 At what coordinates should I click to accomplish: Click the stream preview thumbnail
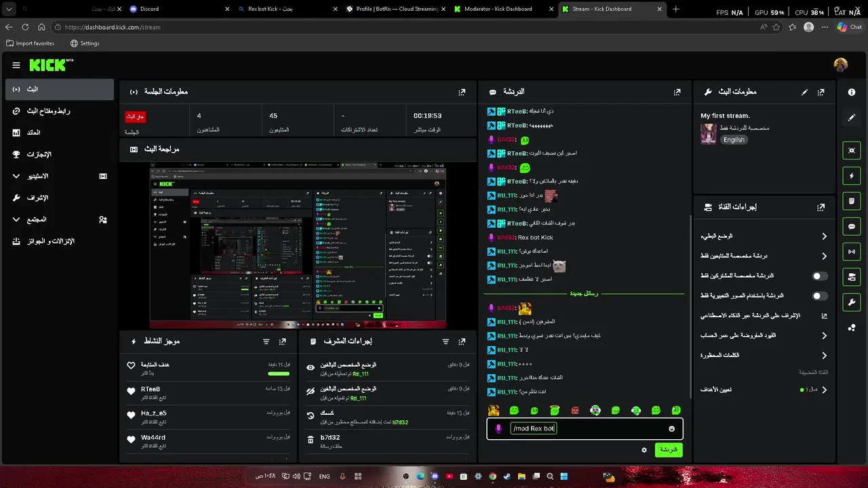pos(298,244)
